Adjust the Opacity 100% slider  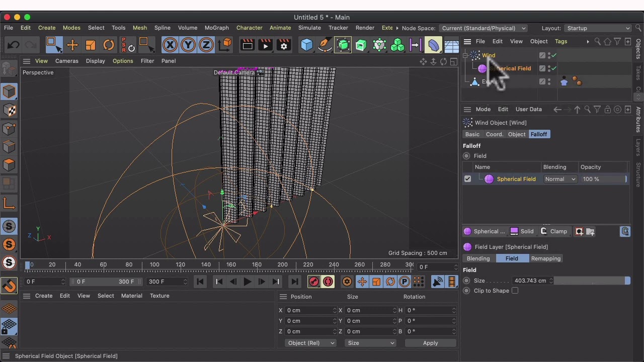604,179
